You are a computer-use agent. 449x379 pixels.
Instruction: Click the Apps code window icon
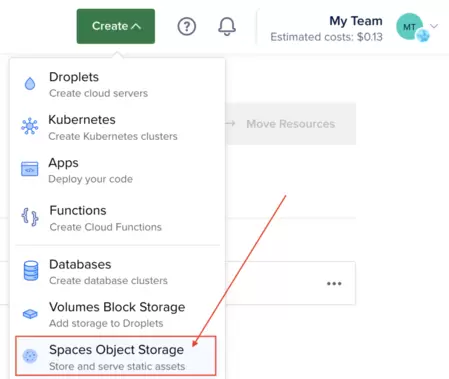point(30,169)
